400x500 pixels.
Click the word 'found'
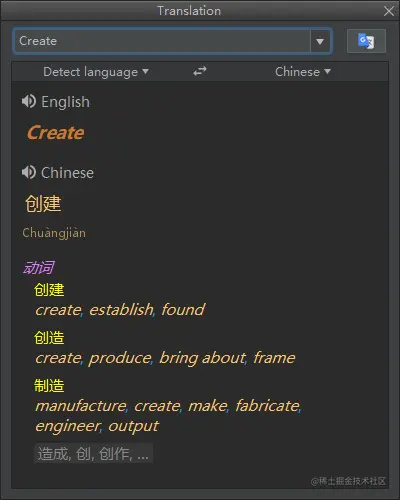coord(183,310)
